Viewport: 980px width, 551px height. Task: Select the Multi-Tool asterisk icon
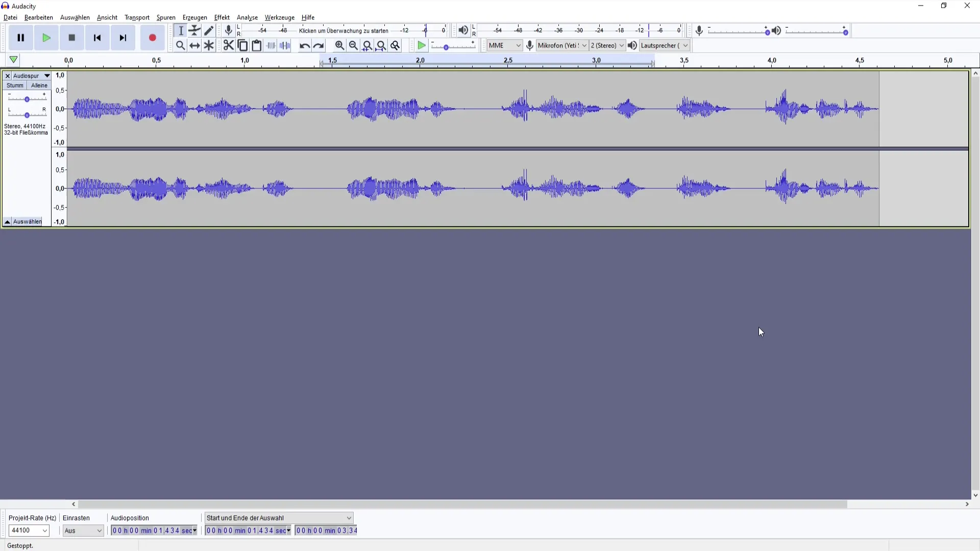(x=209, y=45)
